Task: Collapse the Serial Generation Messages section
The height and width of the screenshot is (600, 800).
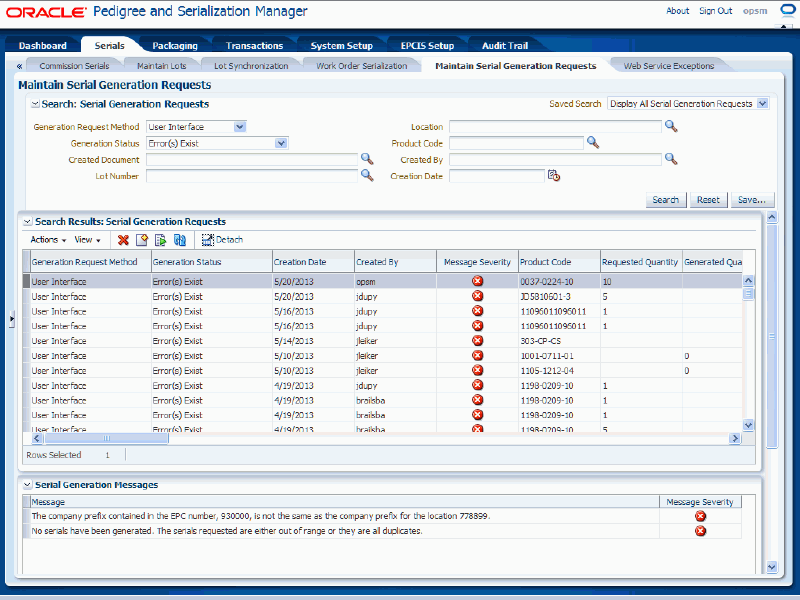Action: pos(28,485)
